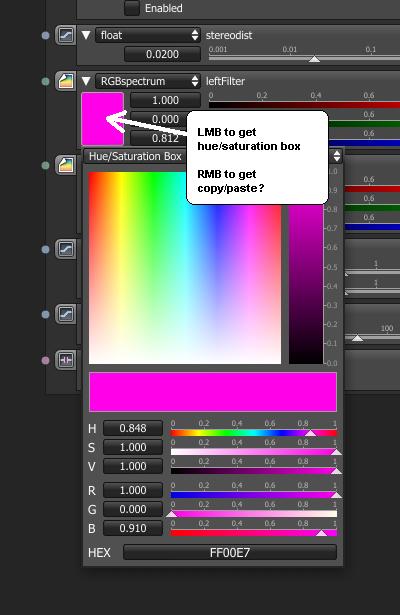The width and height of the screenshot is (400, 615).
Task: Toggle the Enabled checkbox
Action: point(132,8)
